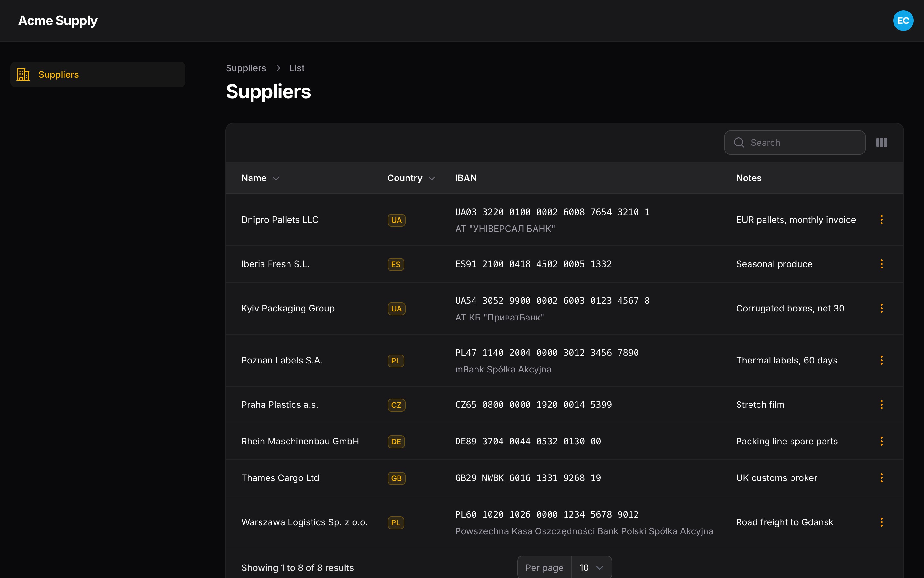
Task: Click the List breadcrumb item
Action: click(297, 68)
